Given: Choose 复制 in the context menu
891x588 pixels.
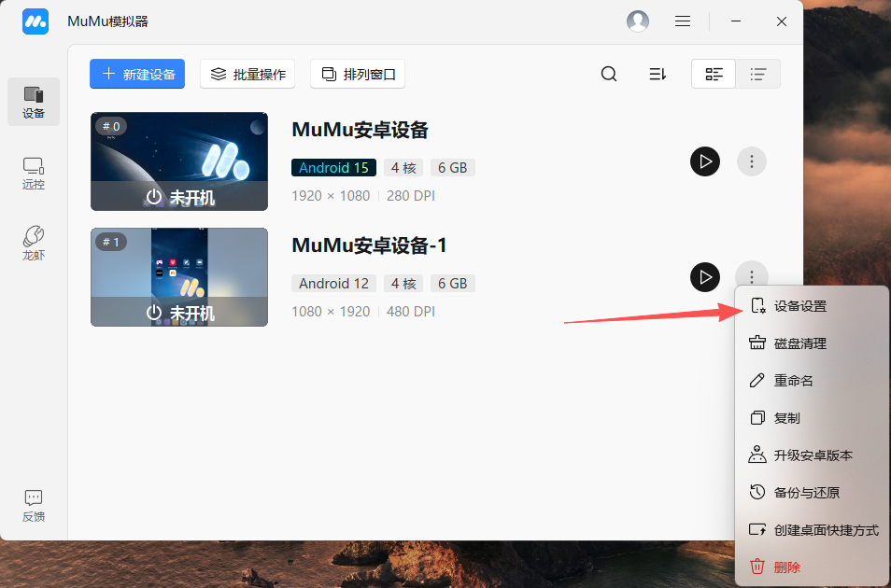Looking at the screenshot, I should (812, 418).
